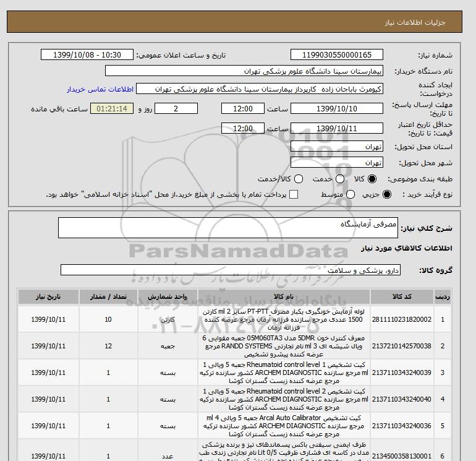Viewport: 476px width, 461px height.
Task: Click the price validity date 1399/10/11 field
Action: point(337,128)
